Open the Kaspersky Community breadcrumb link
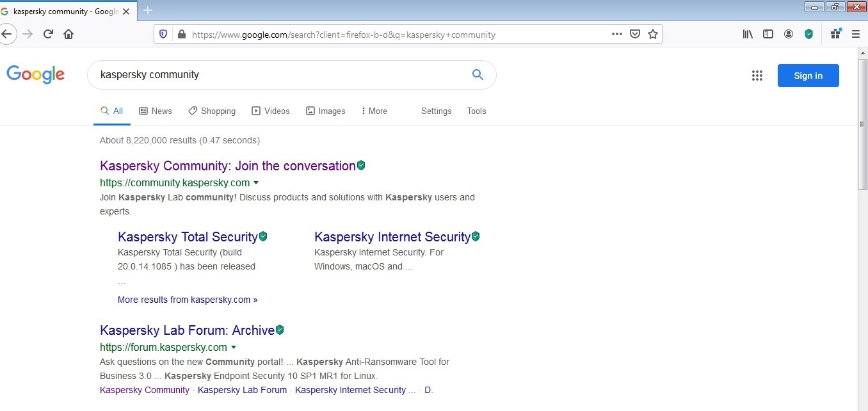Viewport: 868px width, 411px height. pyautogui.click(x=145, y=390)
